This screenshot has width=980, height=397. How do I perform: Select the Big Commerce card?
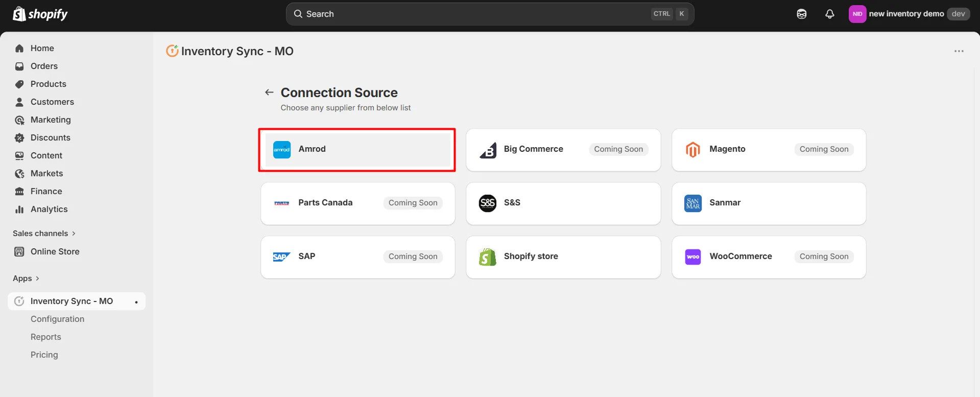(x=563, y=150)
